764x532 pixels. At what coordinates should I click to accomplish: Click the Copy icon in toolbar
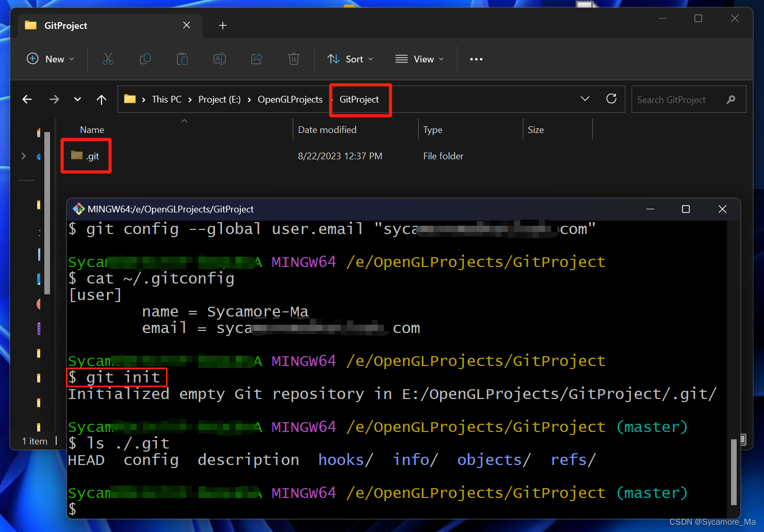(x=145, y=59)
